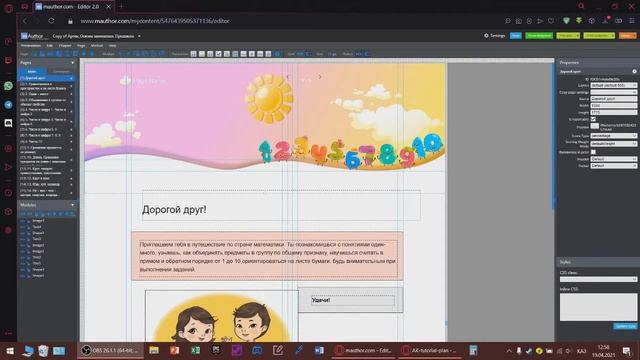Expand the presentation title dropdown arrow

point(139,36)
